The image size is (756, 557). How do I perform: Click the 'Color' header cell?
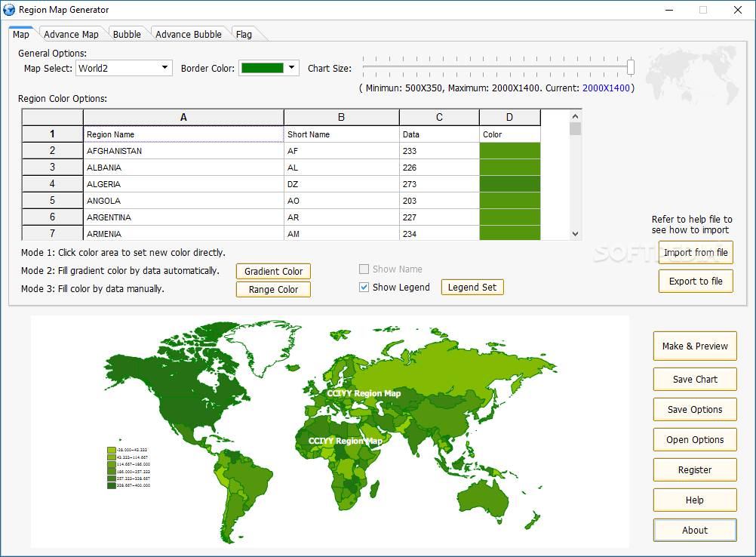(509, 134)
